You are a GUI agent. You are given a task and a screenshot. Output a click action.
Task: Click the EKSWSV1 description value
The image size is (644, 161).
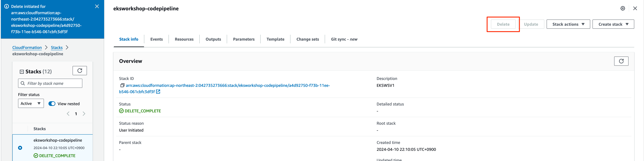tap(385, 85)
